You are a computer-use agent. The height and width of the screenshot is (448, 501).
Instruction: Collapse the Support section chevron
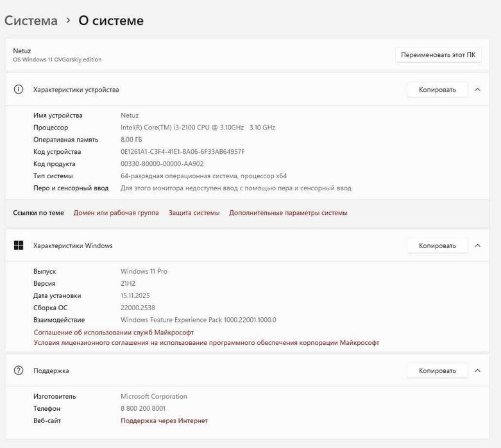click(x=477, y=370)
